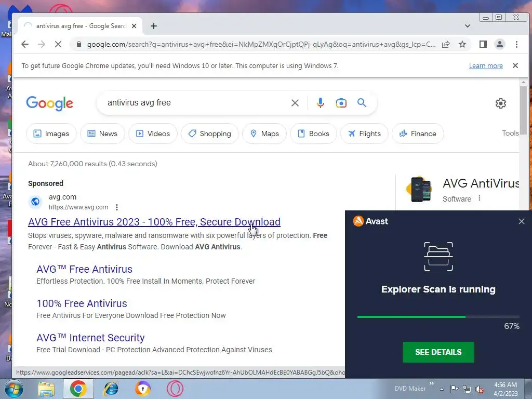Open the search Tools option
This screenshot has height=399, width=532.
click(x=510, y=134)
